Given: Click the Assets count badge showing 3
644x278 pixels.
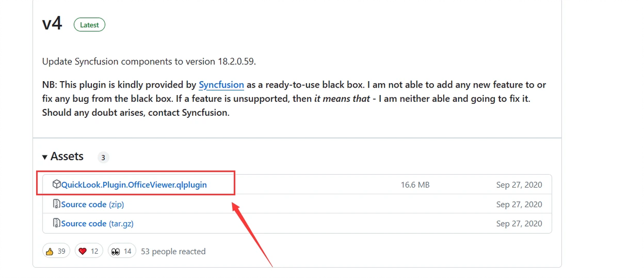Looking at the screenshot, I should (x=103, y=157).
